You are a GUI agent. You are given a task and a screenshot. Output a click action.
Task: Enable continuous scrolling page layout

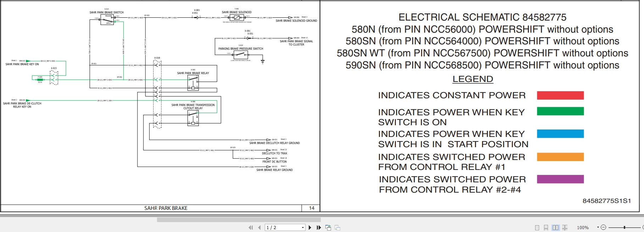(x=546, y=228)
